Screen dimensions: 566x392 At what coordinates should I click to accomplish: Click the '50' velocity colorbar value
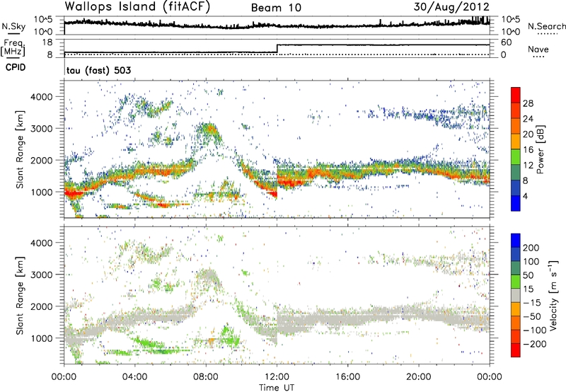[x=529, y=275]
